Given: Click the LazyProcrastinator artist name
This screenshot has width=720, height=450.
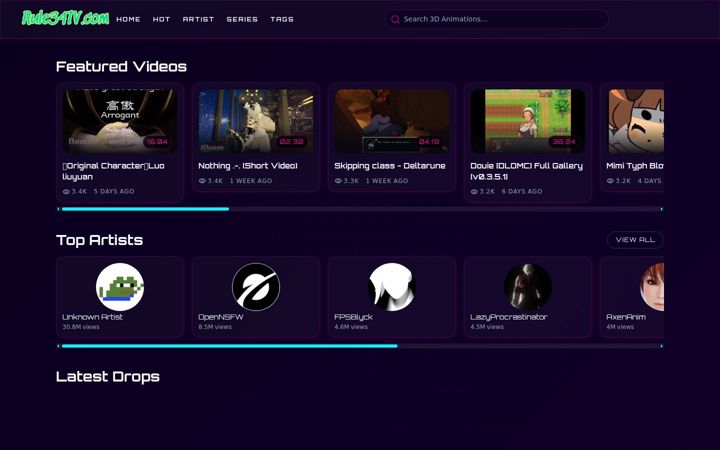Looking at the screenshot, I should click(508, 317).
